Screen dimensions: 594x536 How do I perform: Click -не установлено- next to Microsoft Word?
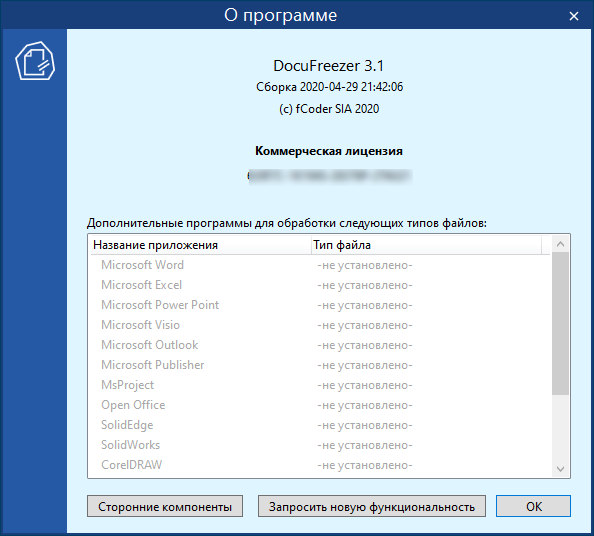pos(365,266)
